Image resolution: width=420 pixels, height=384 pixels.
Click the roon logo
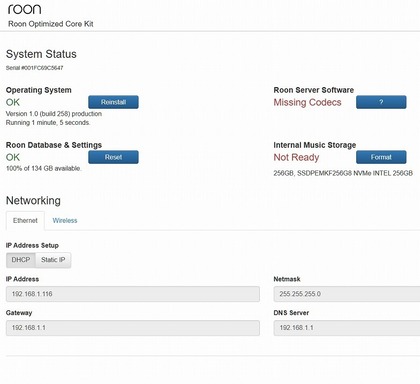point(25,9)
